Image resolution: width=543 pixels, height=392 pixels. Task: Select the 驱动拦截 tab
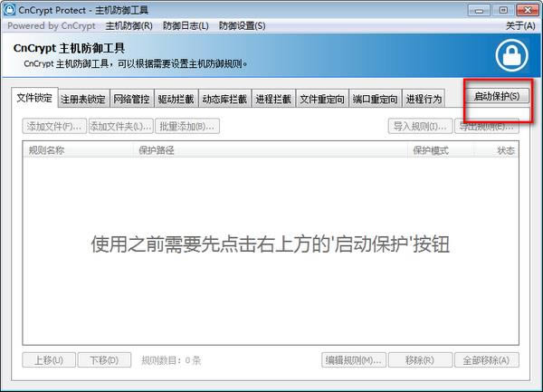[x=176, y=99]
